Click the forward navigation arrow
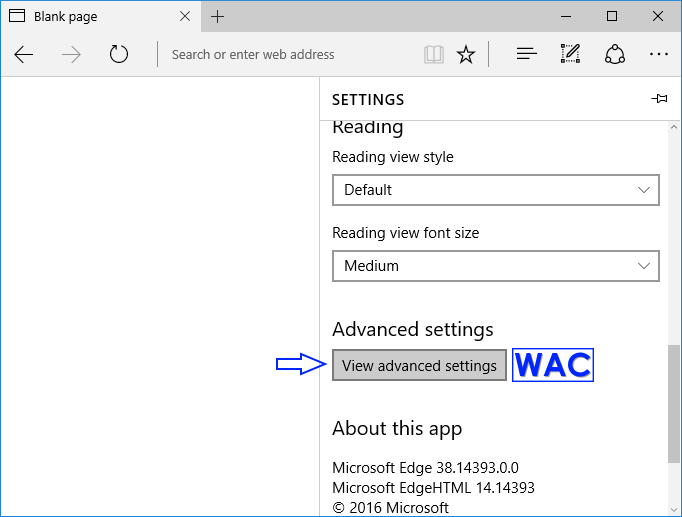The image size is (682, 517). pos(71,55)
